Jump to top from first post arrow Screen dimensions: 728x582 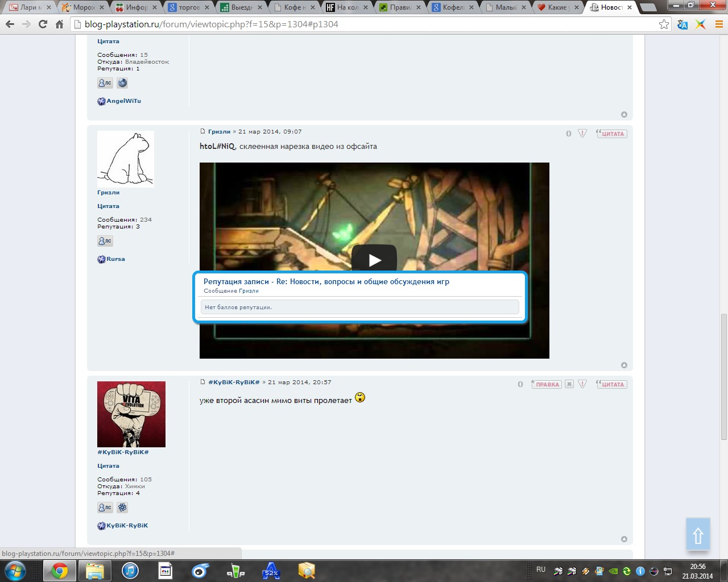coord(624,114)
